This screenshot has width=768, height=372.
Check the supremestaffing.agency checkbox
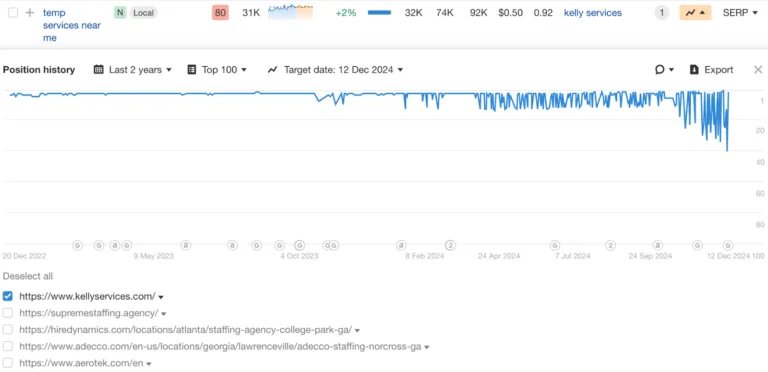coord(7,313)
